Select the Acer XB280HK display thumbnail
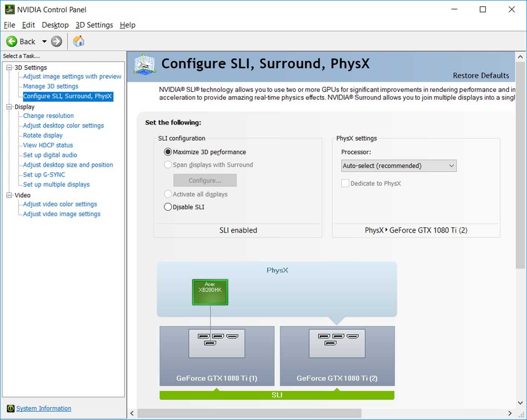527x420 pixels. [x=210, y=292]
